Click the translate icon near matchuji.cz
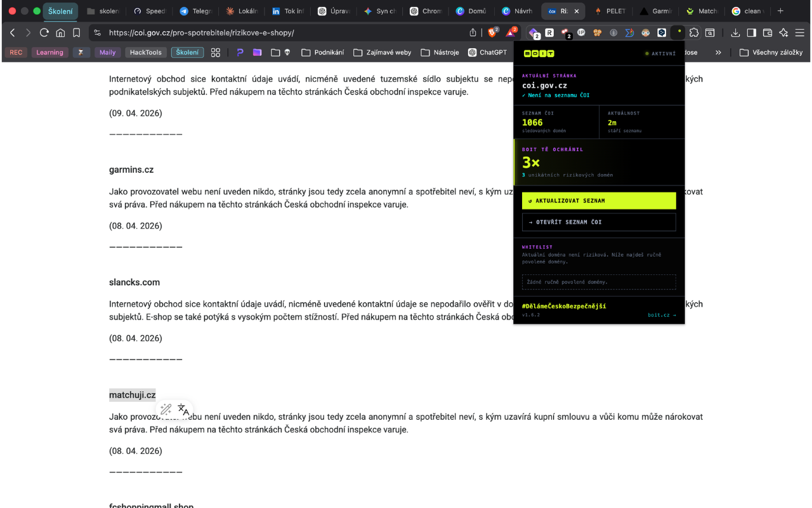 click(183, 410)
